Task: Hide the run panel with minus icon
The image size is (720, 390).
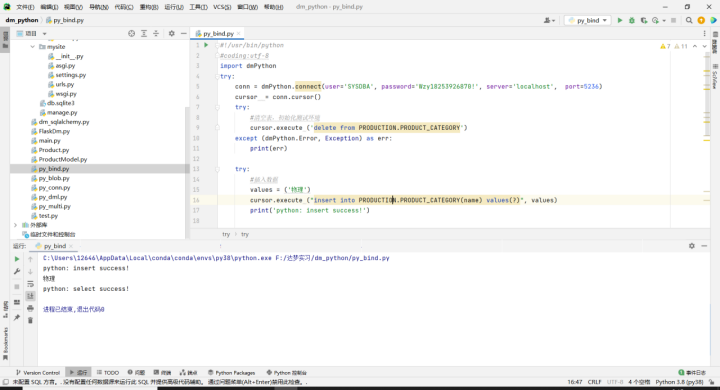Action: (704, 246)
